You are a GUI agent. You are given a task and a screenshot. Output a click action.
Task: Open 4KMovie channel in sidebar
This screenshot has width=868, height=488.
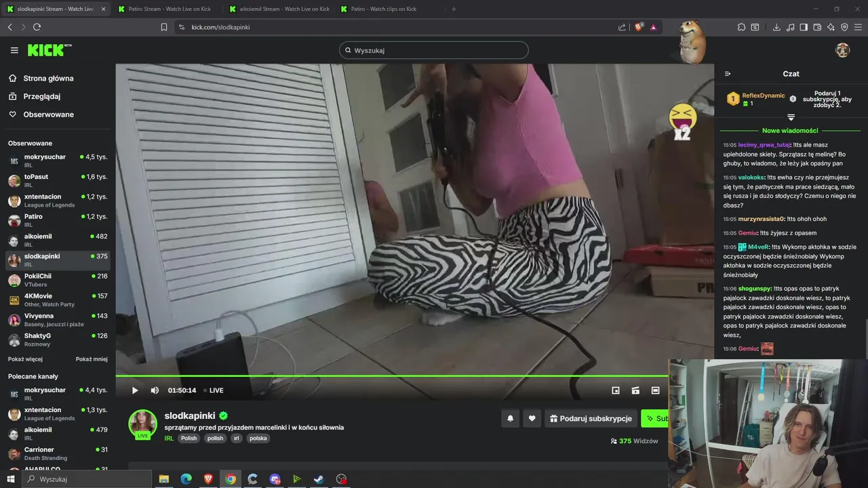pyautogui.click(x=58, y=300)
